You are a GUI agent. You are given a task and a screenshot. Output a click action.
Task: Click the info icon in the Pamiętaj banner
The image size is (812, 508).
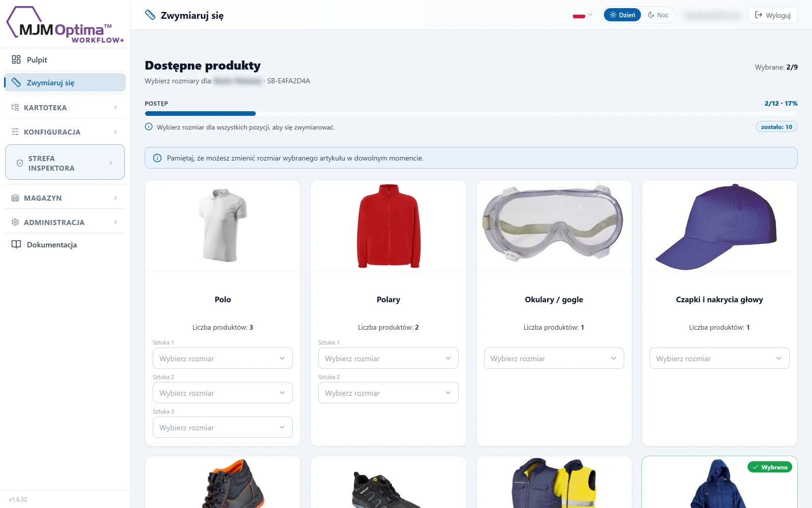pos(157,158)
